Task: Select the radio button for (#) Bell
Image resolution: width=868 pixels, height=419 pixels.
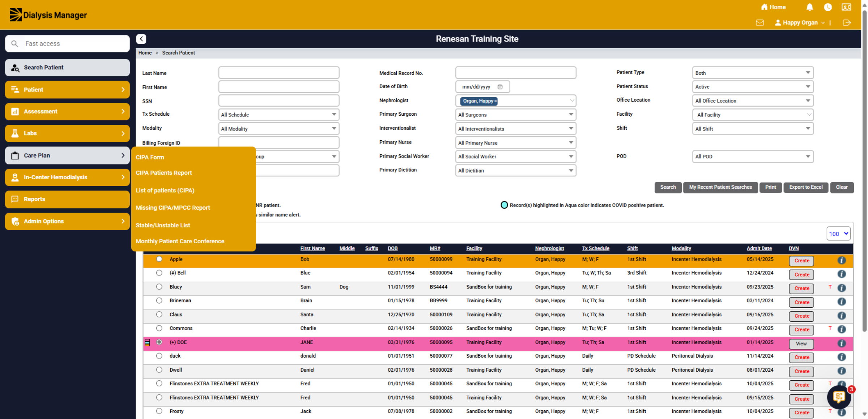Action: point(159,273)
